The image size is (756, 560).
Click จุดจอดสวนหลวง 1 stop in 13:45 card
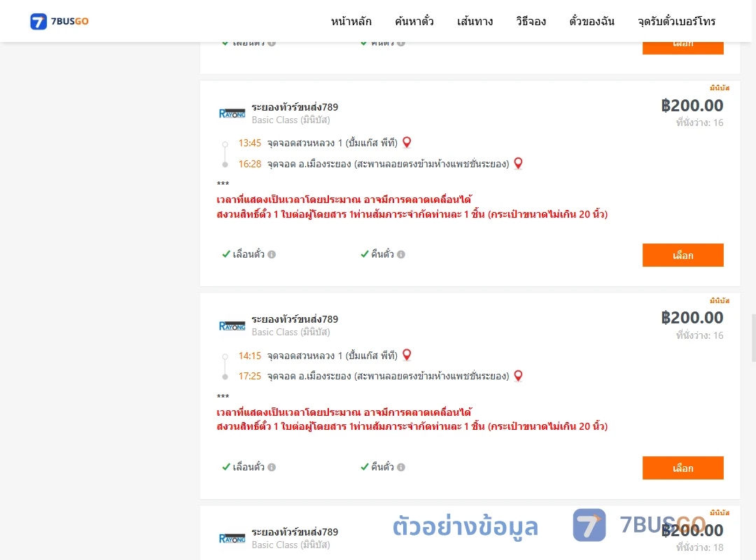coord(332,143)
